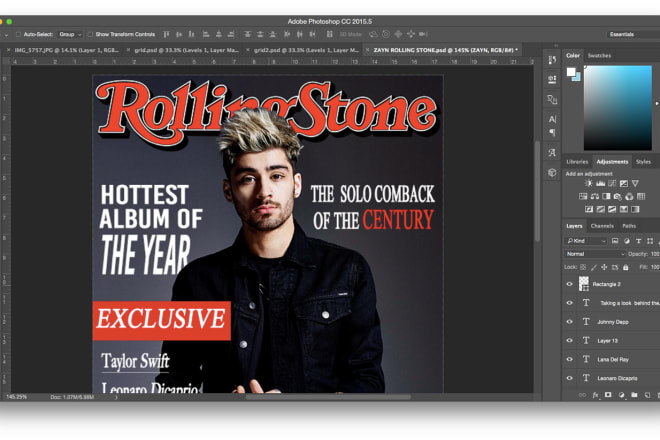Enable Show Transform Controls checkbox
Screen dimensions: 660x440
click(90, 34)
